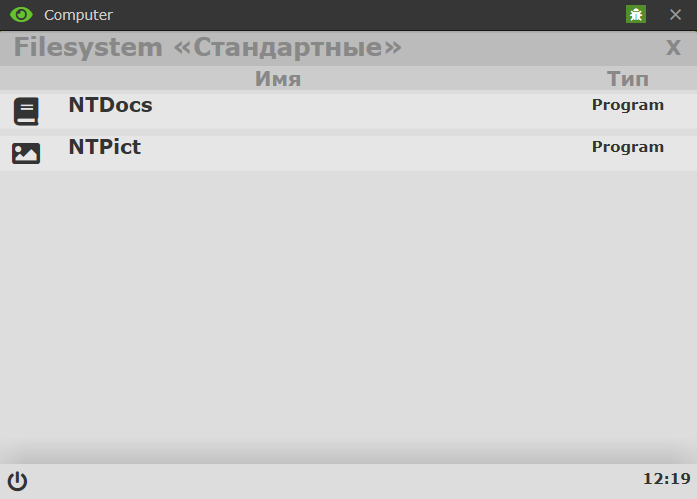This screenshot has height=499, width=697.
Task: Click the green bug report icon
Action: coord(636,15)
